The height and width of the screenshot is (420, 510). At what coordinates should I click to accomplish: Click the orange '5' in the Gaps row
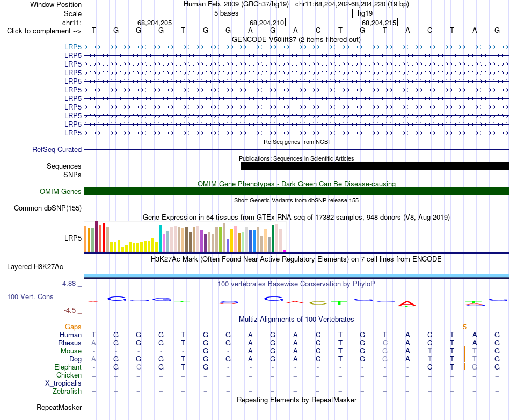(464, 327)
